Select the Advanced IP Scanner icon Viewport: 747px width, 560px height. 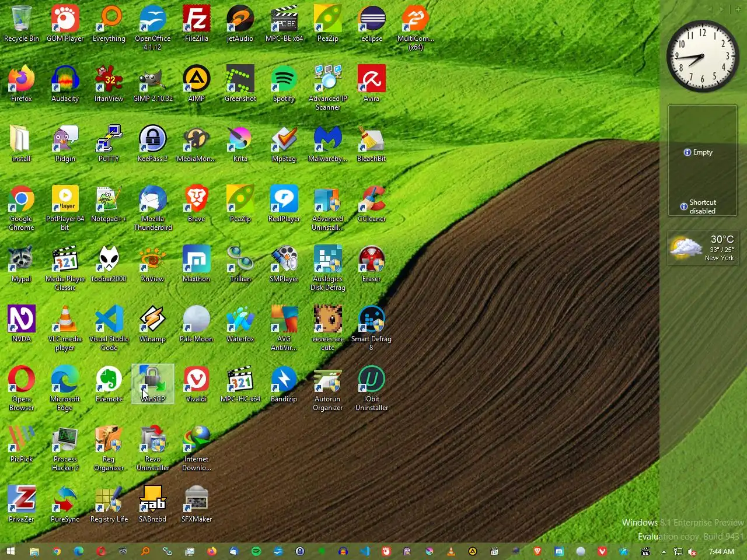pyautogui.click(x=328, y=88)
